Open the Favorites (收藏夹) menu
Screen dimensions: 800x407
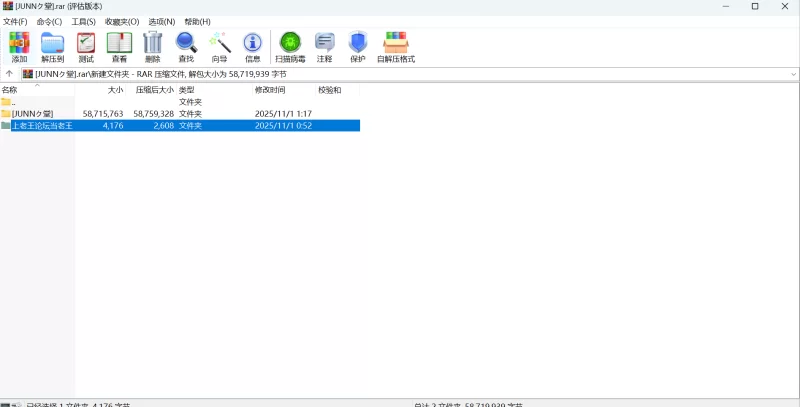click(122, 22)
